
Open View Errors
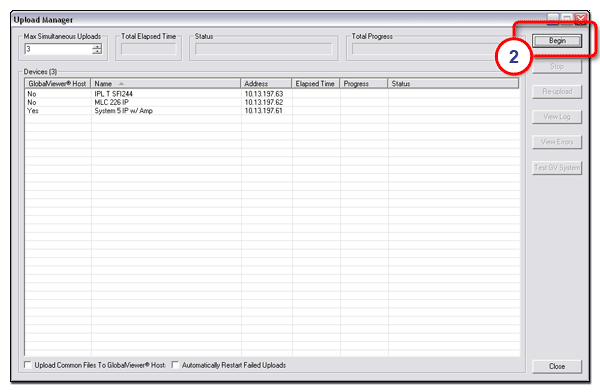(x=557, y=142)
